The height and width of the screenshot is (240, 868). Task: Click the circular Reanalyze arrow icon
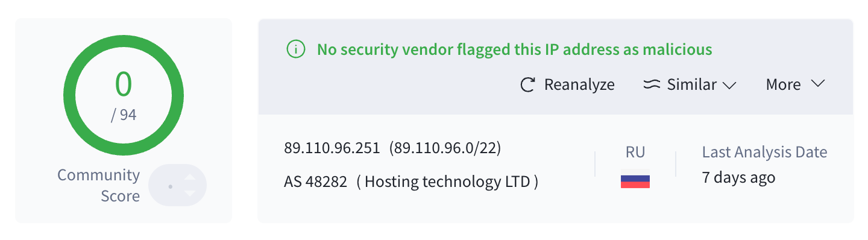click(x=528, y=84)
